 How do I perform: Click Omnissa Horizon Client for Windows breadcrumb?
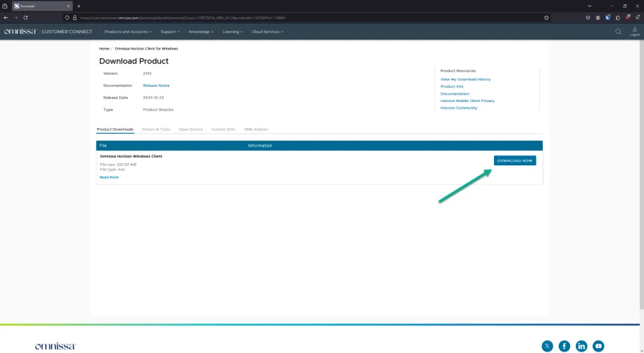coord(146,49)
